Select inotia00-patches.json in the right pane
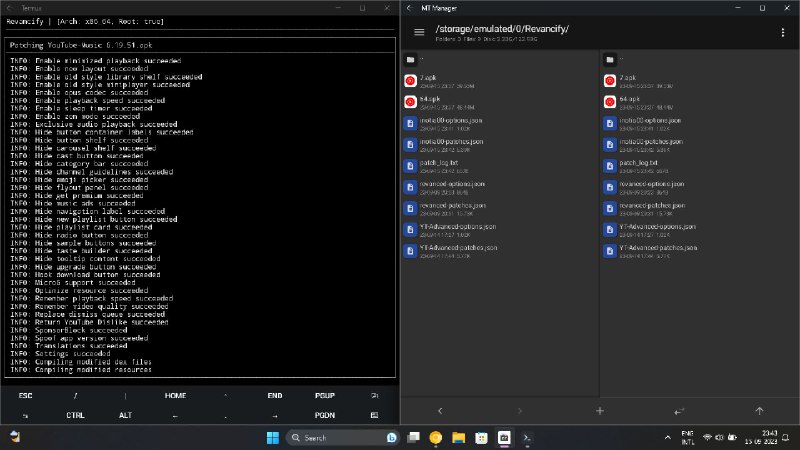This screenshot has height=450, width=800. (x=699, y=145)
